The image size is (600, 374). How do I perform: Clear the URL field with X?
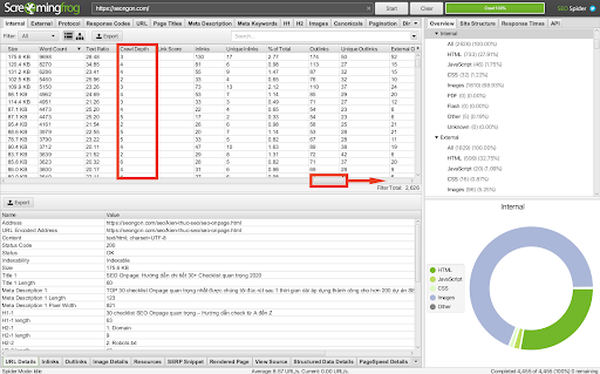[x=368, y=8]
